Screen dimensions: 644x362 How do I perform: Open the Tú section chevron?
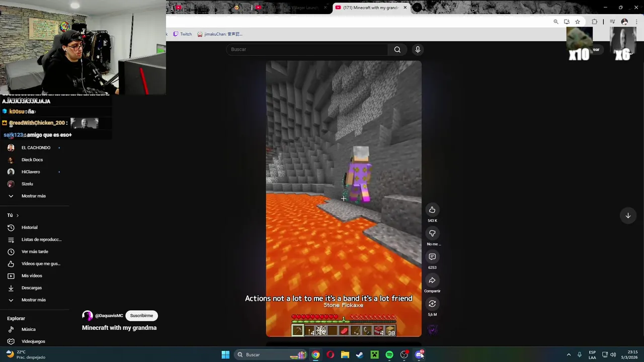pos(17,215)
